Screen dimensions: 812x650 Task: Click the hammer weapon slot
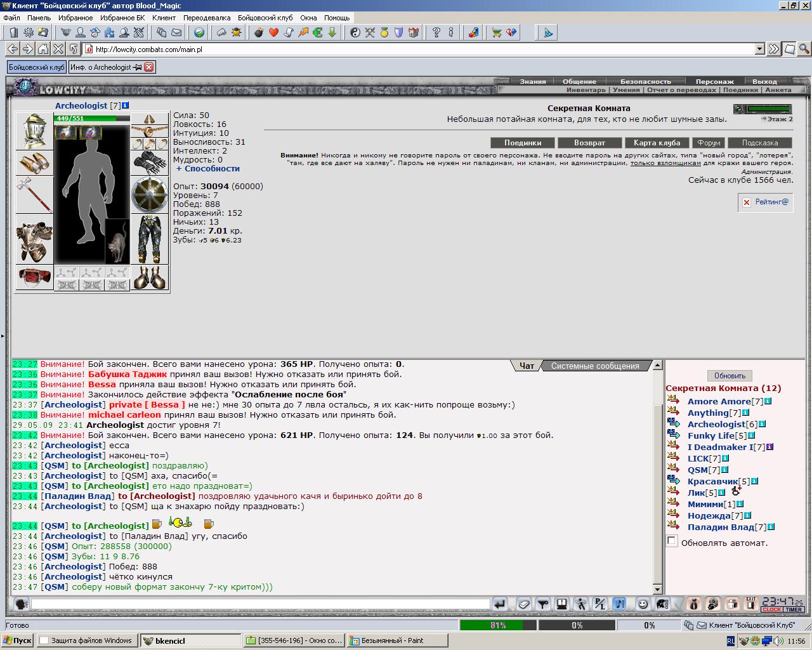[34, 195]
